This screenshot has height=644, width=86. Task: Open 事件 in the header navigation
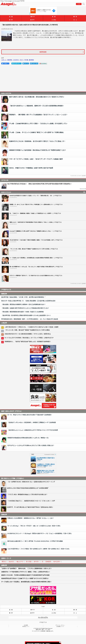tap(11, 20)
